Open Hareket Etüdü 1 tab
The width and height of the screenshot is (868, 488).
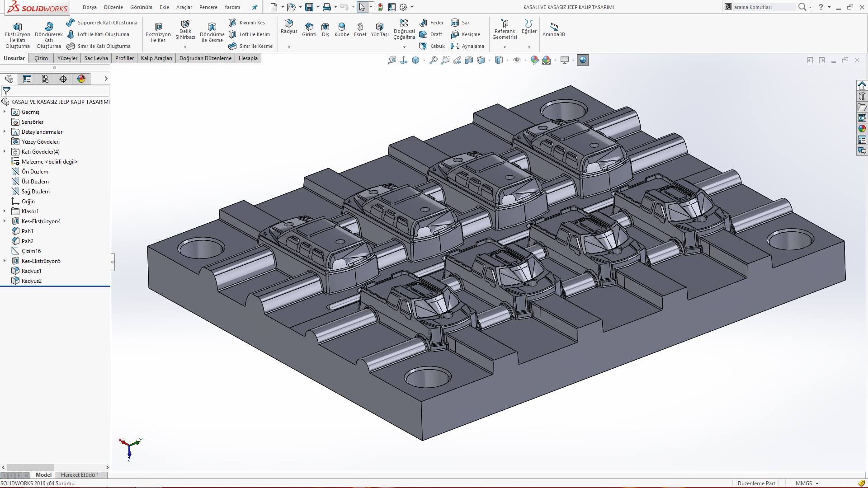[x=80, y=475]
